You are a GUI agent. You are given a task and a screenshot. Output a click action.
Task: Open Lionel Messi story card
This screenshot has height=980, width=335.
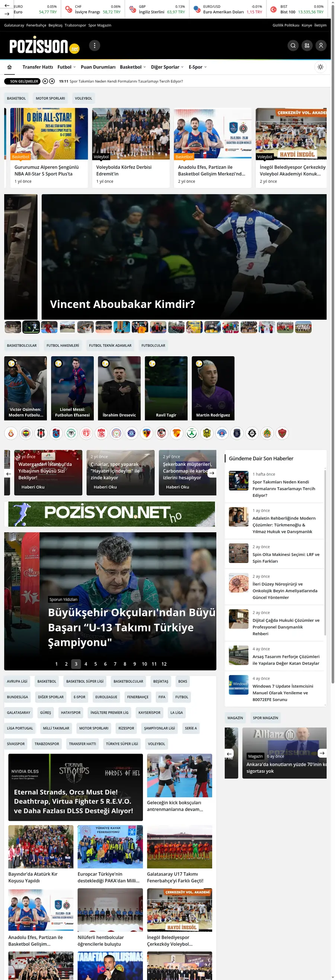click(x=72, y=388)
